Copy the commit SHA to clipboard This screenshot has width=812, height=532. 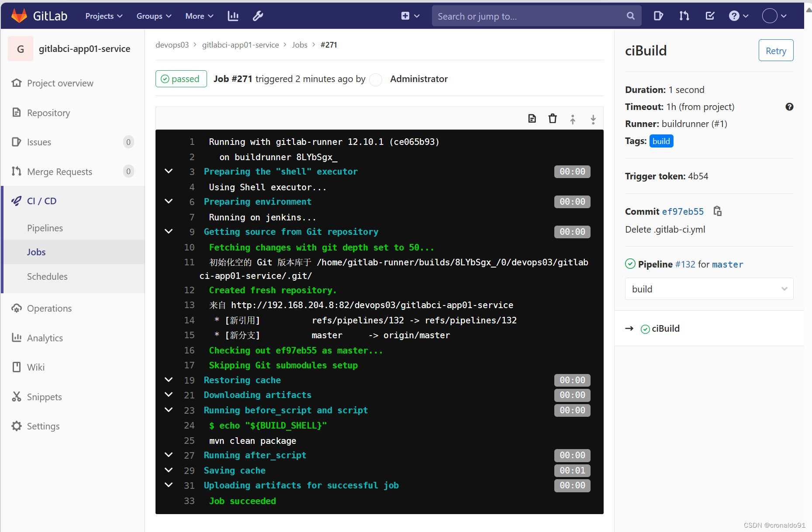point(717,211)
